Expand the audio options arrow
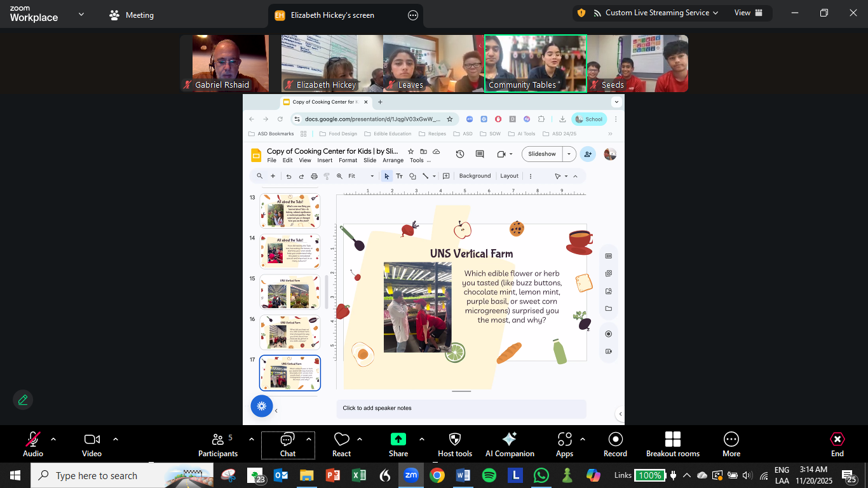This screenshot has width=868, height=488. coord(53,439)
